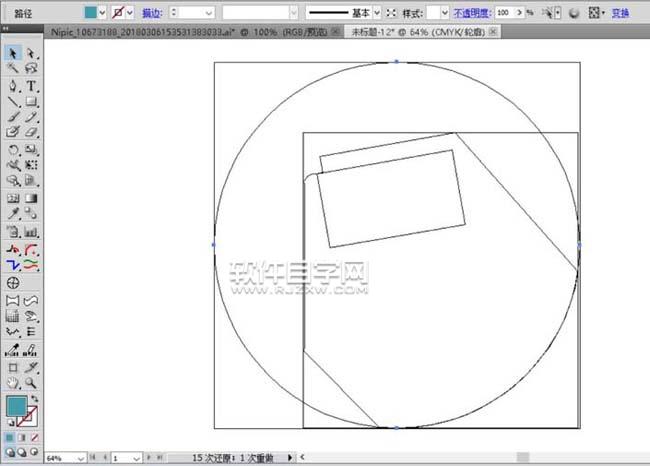Select the Selection (black arrow) tool

pos(13,53)
